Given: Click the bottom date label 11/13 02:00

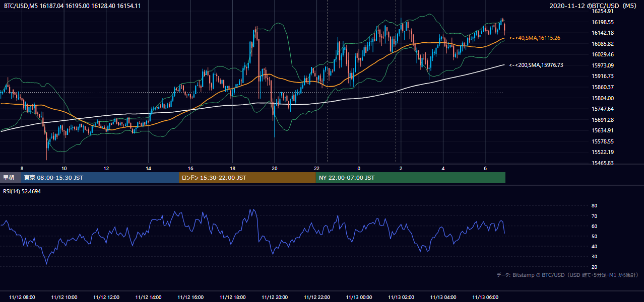Looking at the screenshot, I should click(401, 297).
